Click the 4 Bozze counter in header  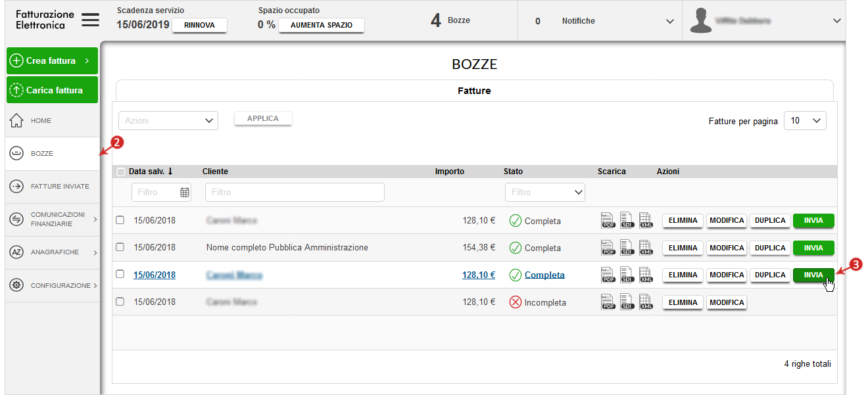pos(450,20)
